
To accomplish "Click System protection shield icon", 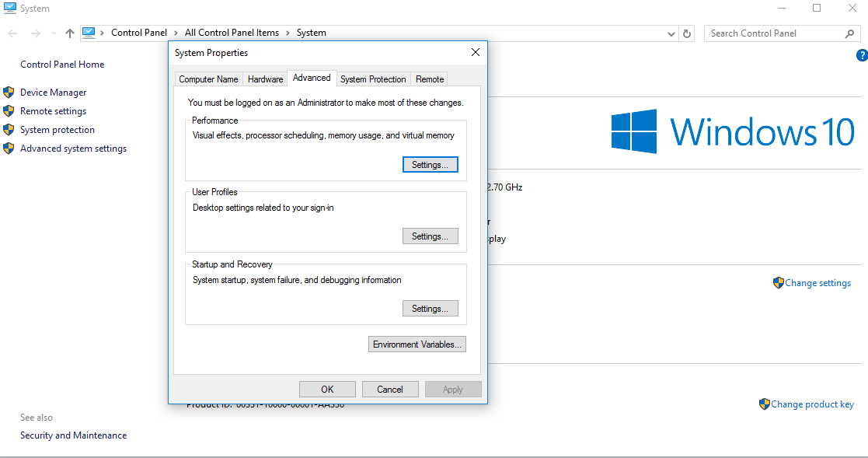I will pos(9,130).
